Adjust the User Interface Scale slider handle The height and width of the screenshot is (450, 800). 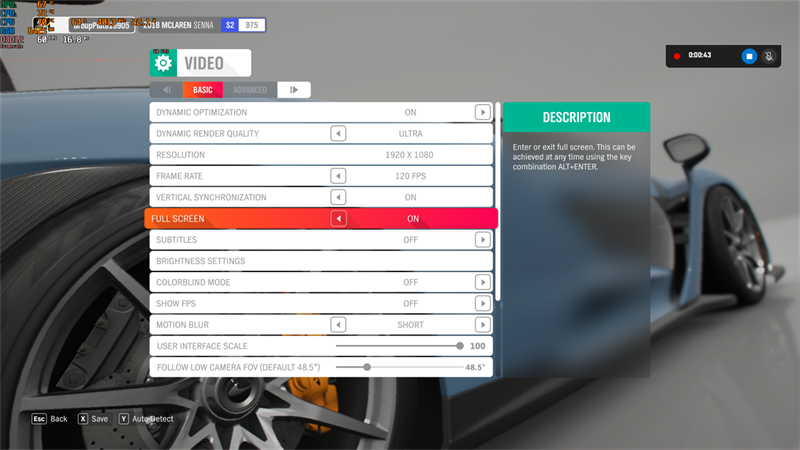(460, 346)
